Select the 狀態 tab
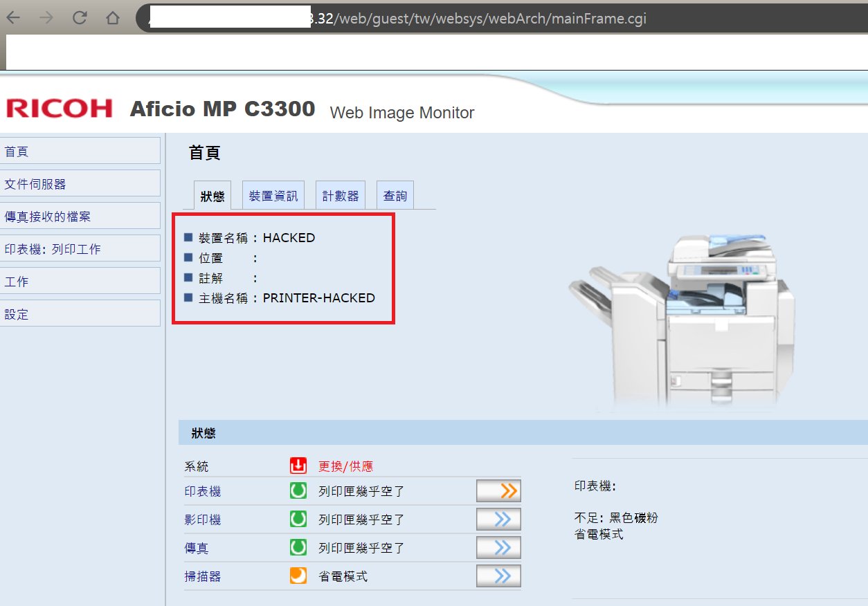Image resolution: width=868 pixels, height=606 pixels. tap(213, 196)
